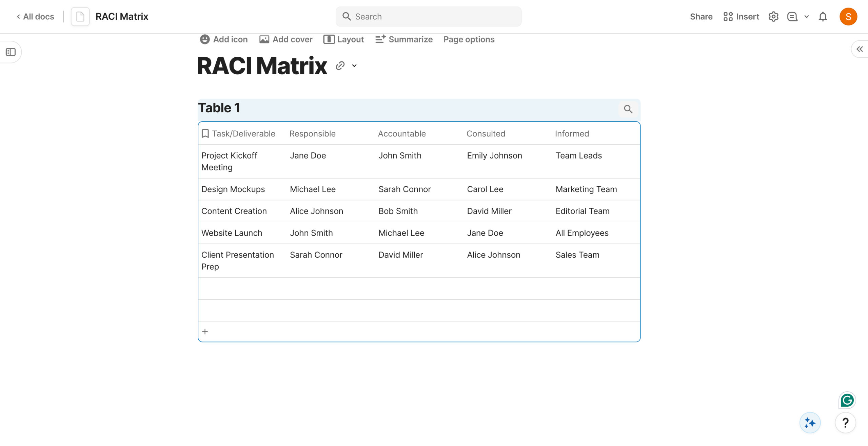Viewport: 868px width, 446px height.
Task: Open the Page options menu
Action: pyautogui.click(x=469, y=40)
